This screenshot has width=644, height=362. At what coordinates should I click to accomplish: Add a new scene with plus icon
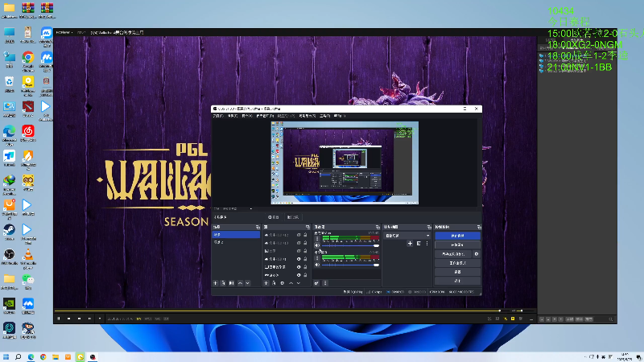coord(215,283)
